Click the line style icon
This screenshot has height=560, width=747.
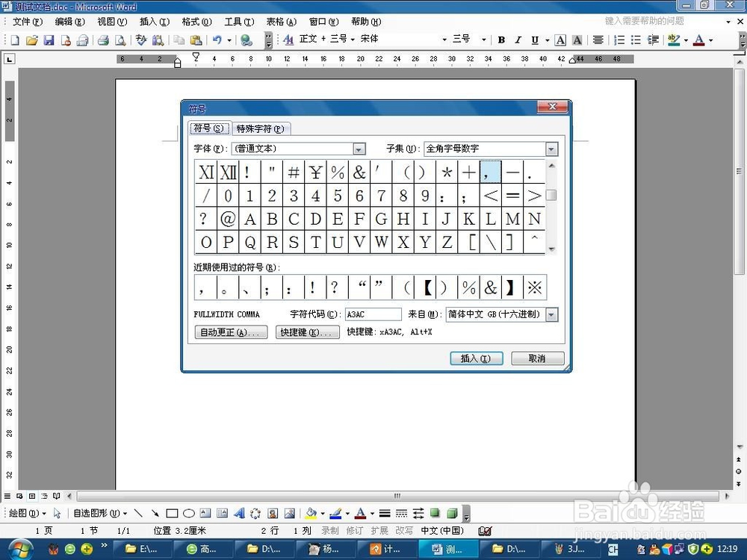click(385, 513)
